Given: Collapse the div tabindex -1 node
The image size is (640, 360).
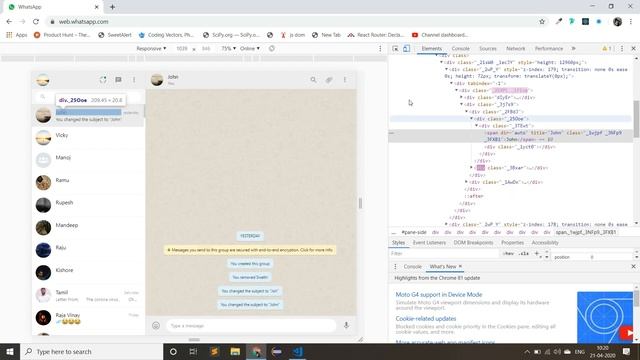Looking at the screenshot, I should tap(451, 83).
